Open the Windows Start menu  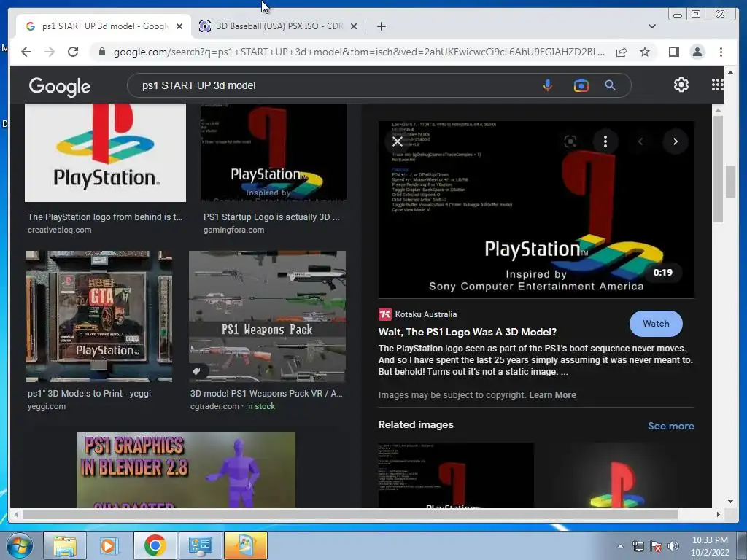click(19, 545)
